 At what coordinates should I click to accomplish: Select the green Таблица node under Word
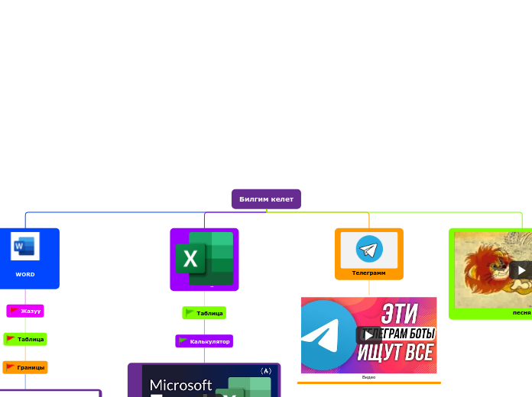tap(25, 339)
